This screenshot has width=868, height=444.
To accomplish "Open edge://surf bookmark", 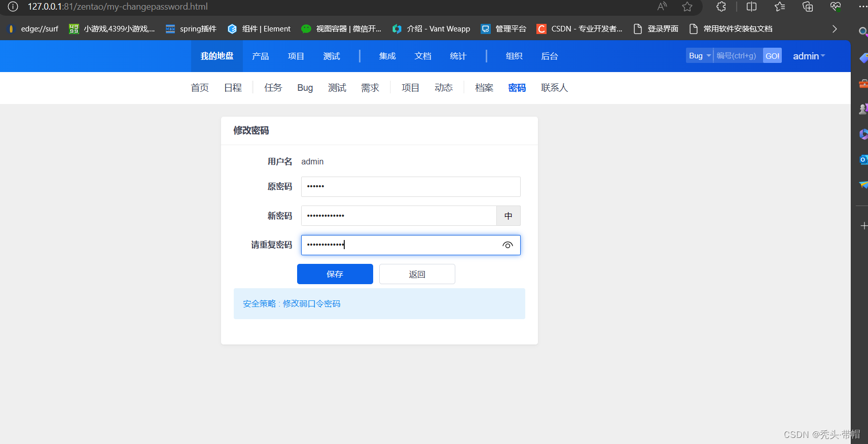I will (33, 29).
